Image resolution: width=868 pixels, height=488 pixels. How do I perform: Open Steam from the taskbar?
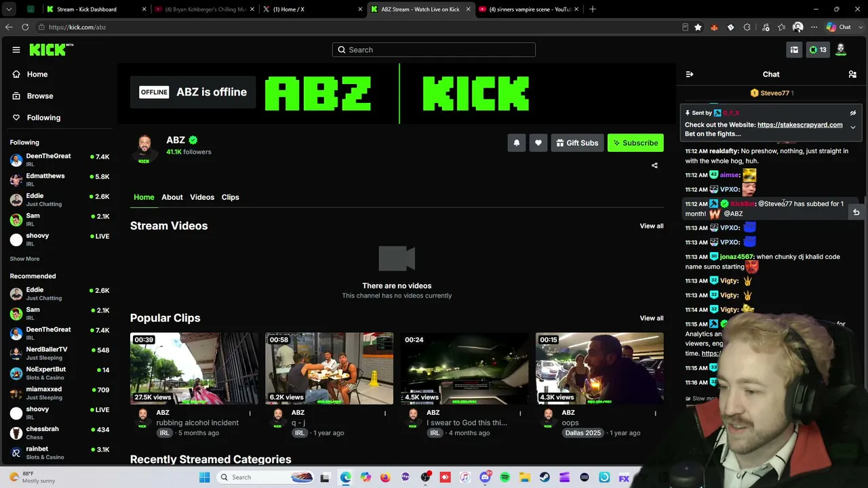pos(545,477)
